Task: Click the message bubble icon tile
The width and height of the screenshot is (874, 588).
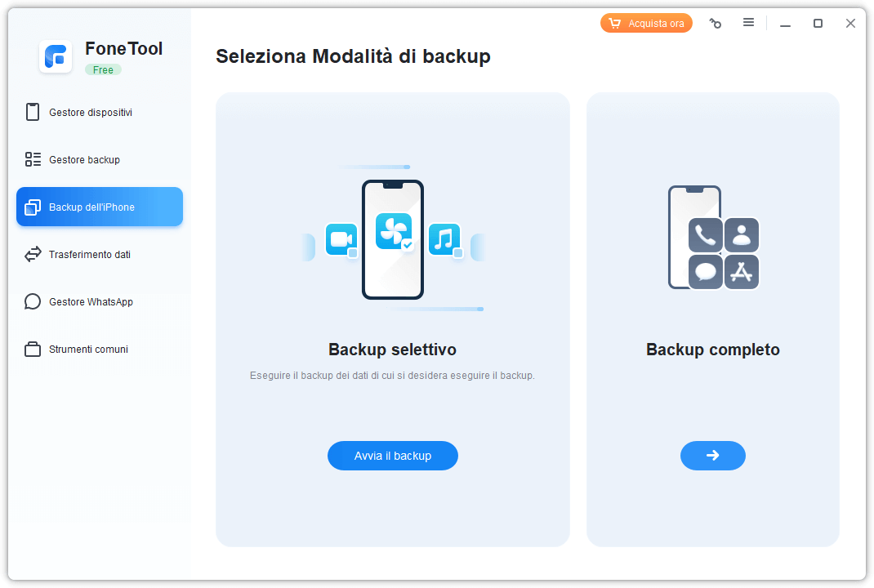Action: point(705,272)
